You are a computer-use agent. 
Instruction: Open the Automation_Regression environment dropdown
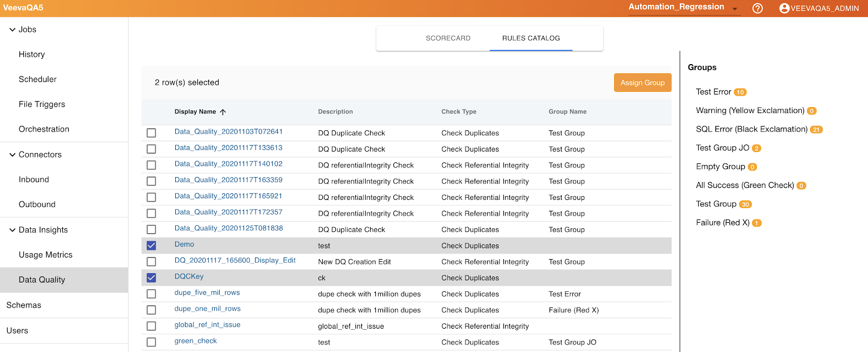point(735,9)
